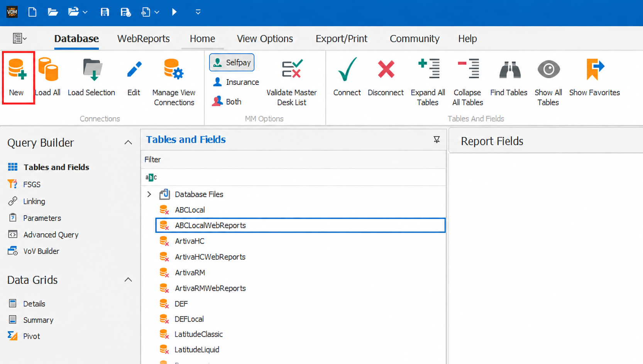The width and height of the screenshot is (643, 364).
Task: Switch to the View Options tab
Action: coord(265,39)
